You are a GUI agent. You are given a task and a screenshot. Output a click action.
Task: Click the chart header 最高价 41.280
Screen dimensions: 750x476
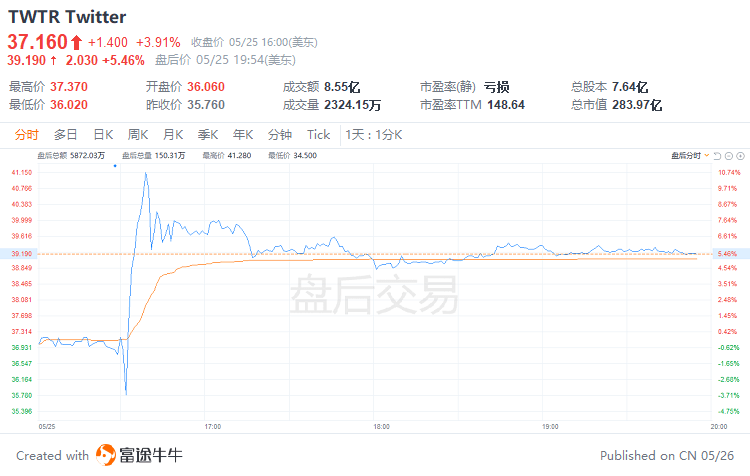pyautogui.click(x=227, y=155)
